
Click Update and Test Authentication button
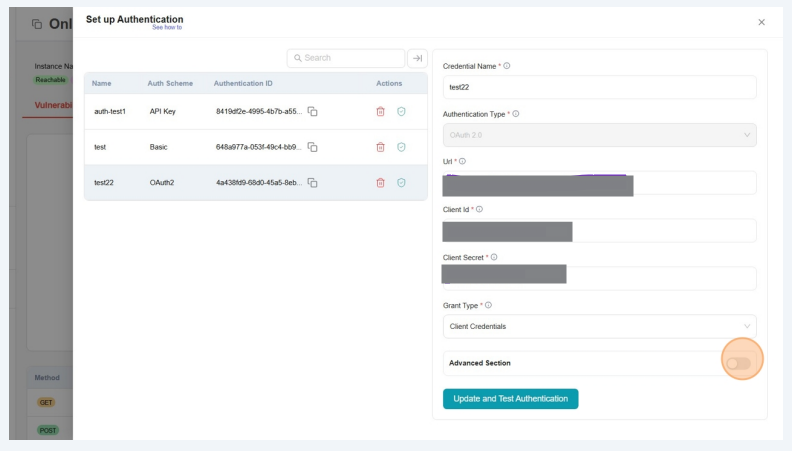(511, 398)
